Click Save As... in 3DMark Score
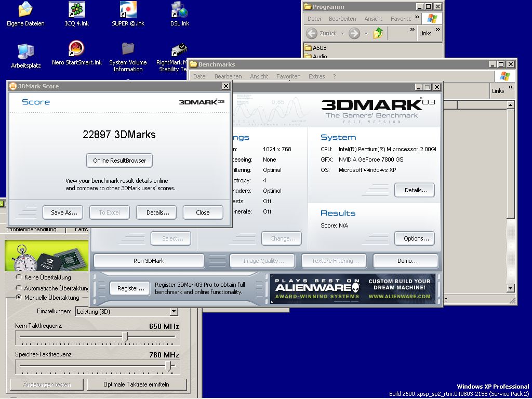This screenshot has height=399, width=532. point(63,212)
